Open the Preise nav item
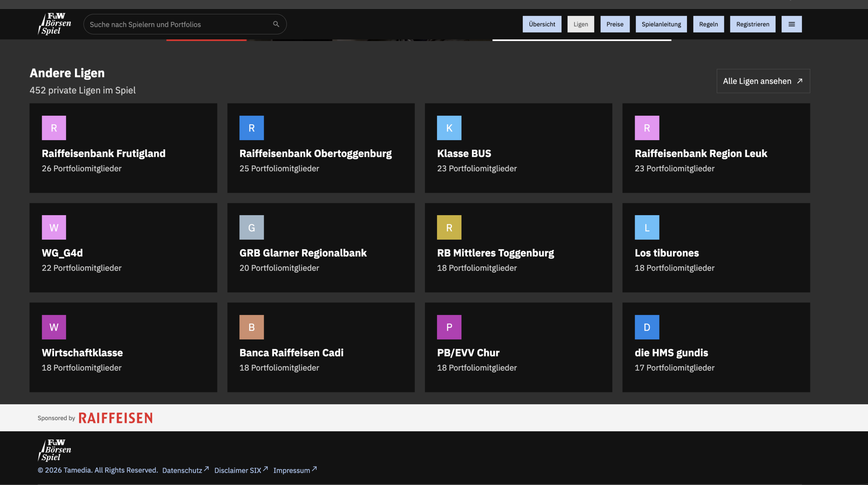 pyautogui.click(x=615, y=24)
